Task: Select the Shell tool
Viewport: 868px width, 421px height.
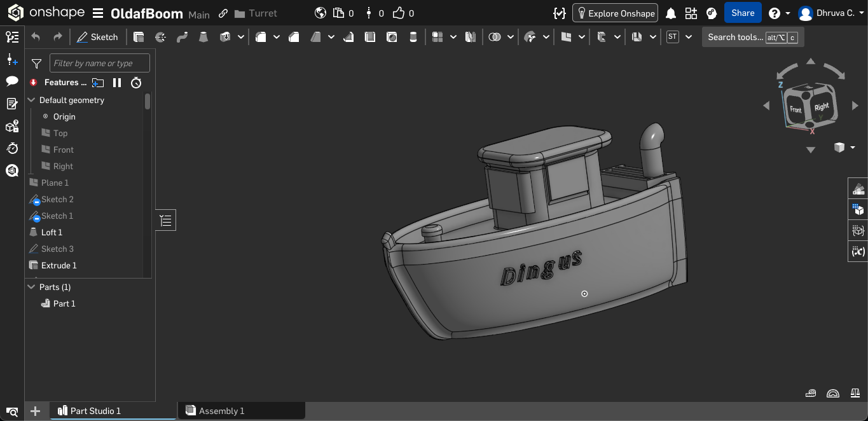Action: tap(370, 37)
